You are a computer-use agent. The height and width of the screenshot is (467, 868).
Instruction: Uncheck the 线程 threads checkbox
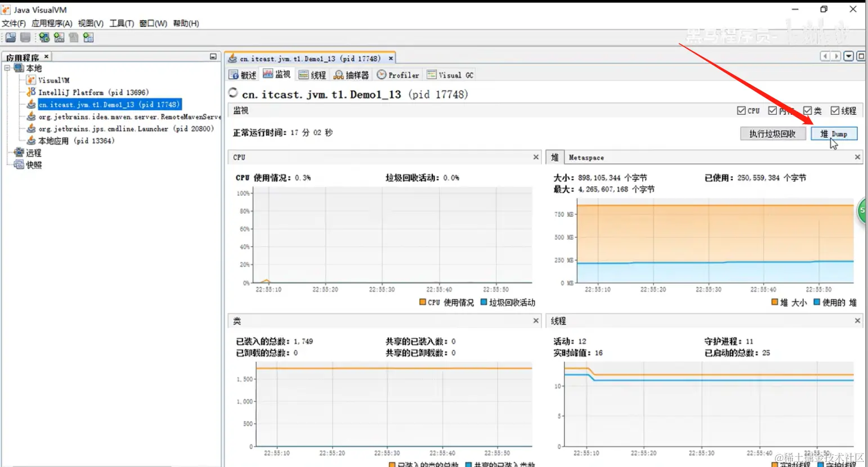835,111
